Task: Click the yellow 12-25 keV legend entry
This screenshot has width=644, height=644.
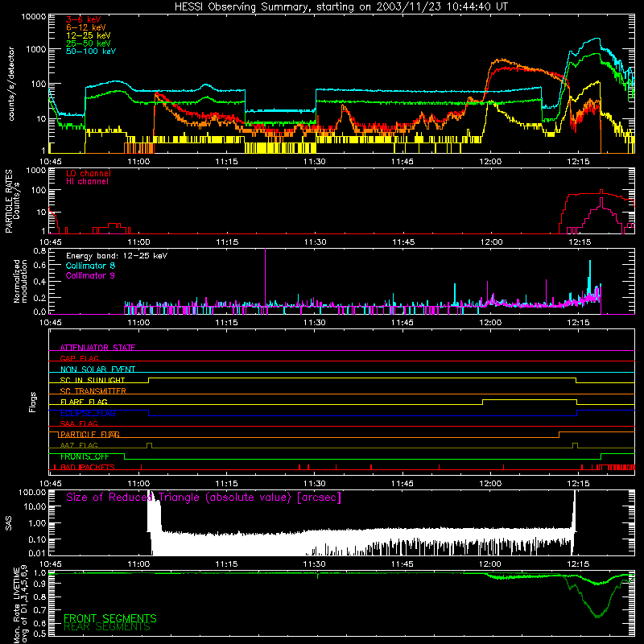Action: pyautogui.click(x=89, y=35)
